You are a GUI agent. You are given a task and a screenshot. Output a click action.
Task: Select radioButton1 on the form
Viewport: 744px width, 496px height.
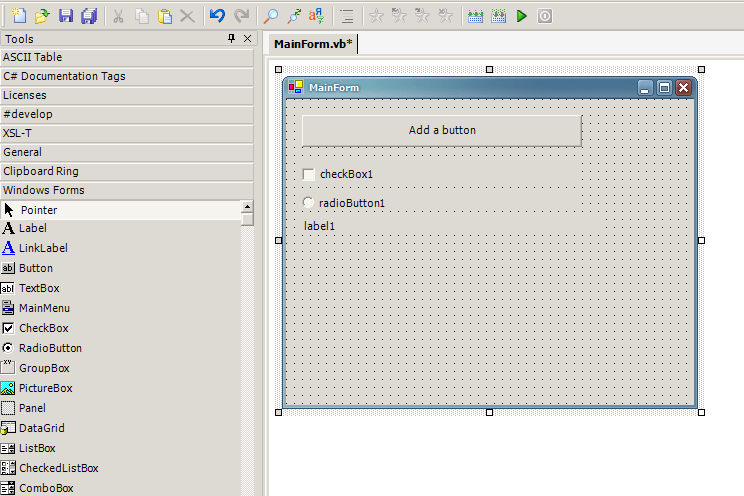pos(309,203)
